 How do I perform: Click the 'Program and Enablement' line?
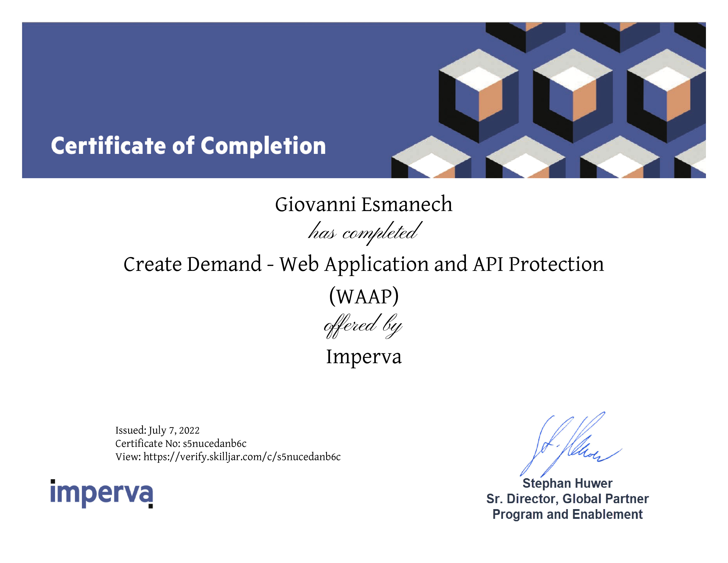click(x=567, y=514)
